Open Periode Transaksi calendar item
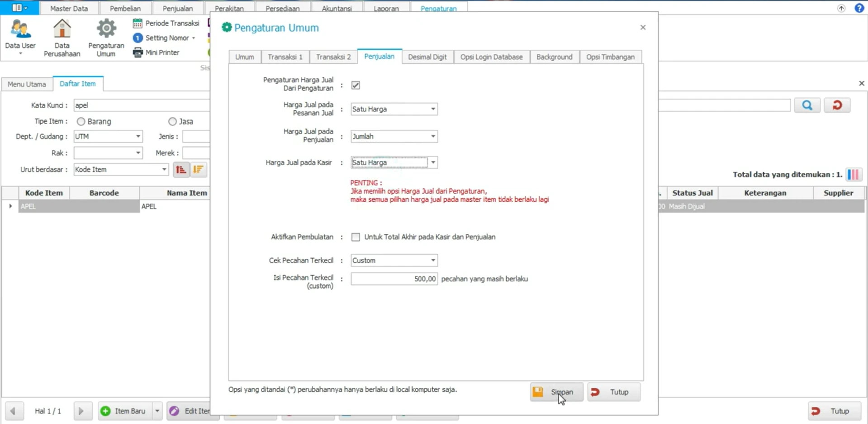Image resolution: width=868 pixels, height=424 pixels. (166, 23)
